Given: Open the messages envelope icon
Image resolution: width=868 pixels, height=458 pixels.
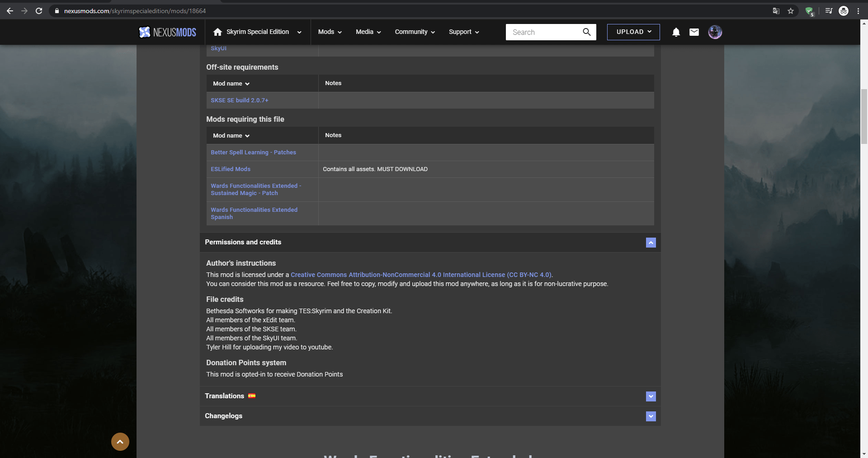Looking at the screenshot, I should 694,32.
